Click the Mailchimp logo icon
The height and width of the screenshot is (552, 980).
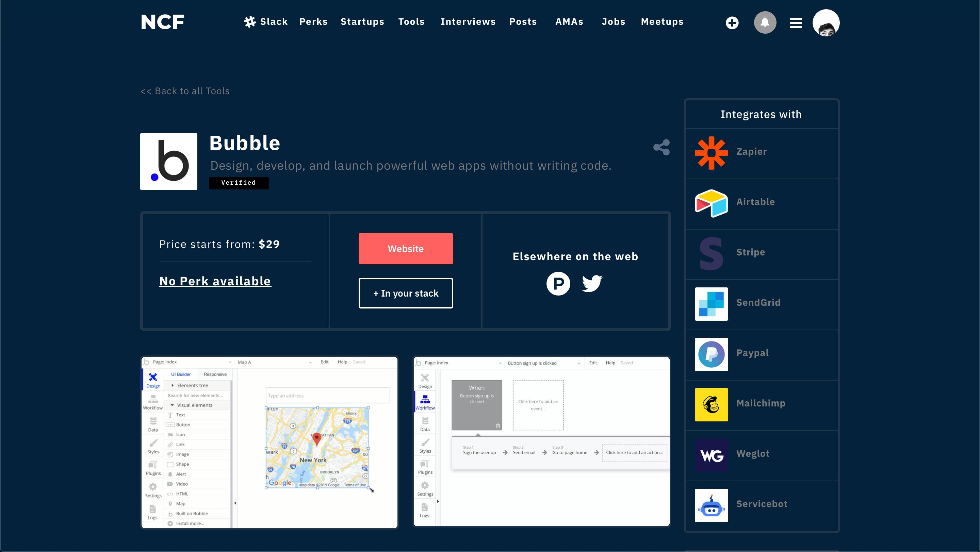[x=712, y=405]
